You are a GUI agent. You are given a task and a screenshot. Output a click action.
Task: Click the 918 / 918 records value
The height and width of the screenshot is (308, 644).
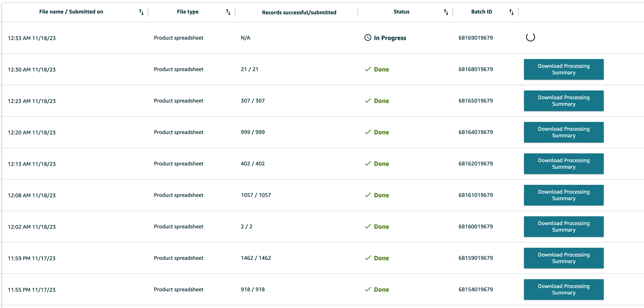point(252,290)
